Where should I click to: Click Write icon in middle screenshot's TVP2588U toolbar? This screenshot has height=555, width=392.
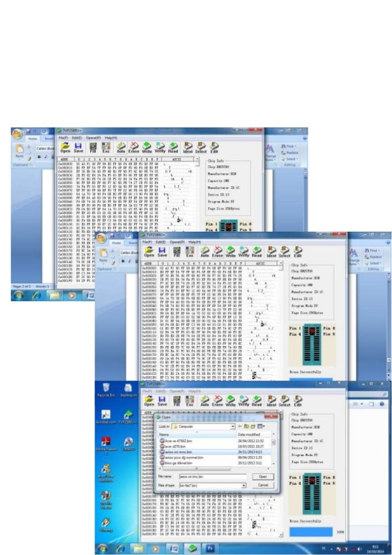pyautogui.click(x=230, y=251)
